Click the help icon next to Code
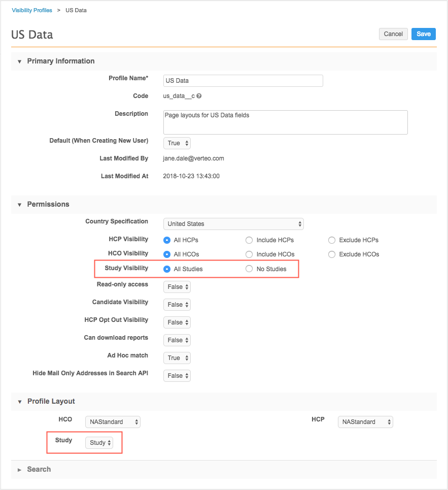The width and height of the screenshot is (448, 490). 199,96
